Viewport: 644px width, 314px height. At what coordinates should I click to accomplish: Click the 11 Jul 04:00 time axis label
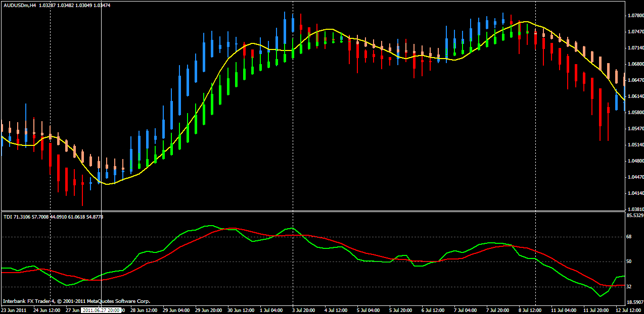564,310
